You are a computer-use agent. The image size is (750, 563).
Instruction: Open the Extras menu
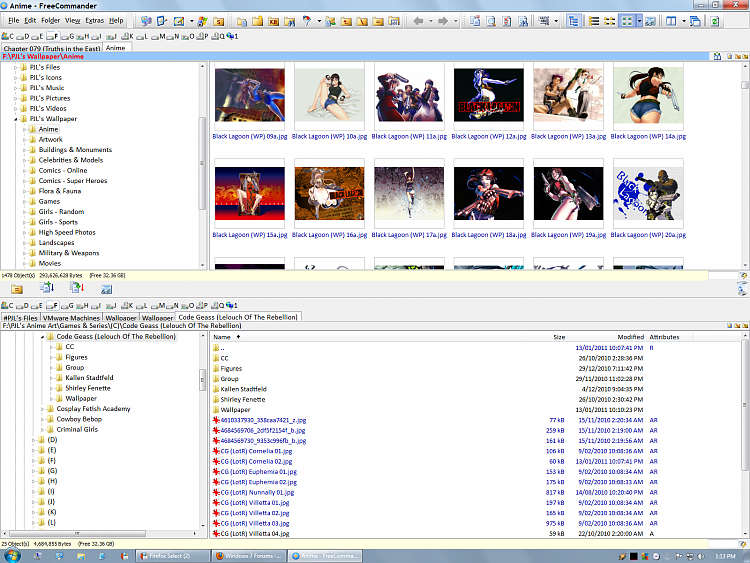[x=95, y=21]
